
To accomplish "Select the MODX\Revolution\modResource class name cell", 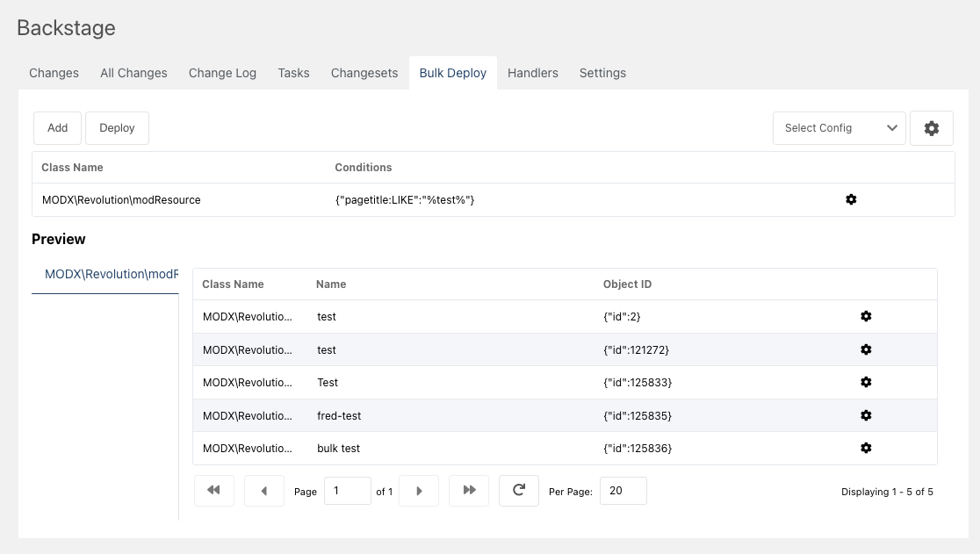I will pyautogui.click(x=121, y=200).
